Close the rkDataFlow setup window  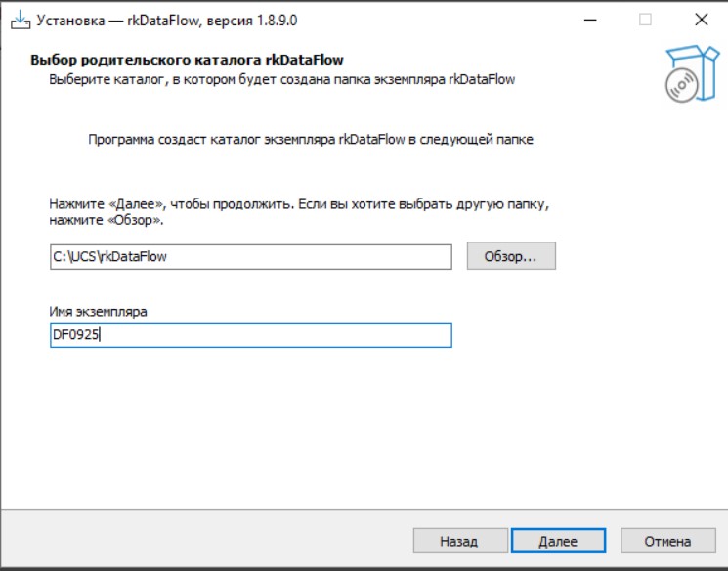point(701,19)
